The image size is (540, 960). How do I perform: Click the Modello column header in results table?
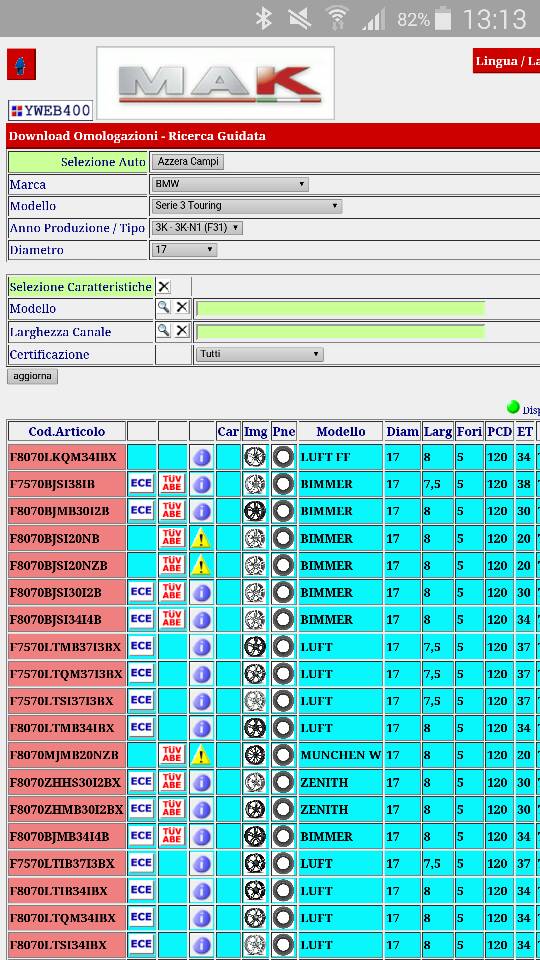[340, 432]
